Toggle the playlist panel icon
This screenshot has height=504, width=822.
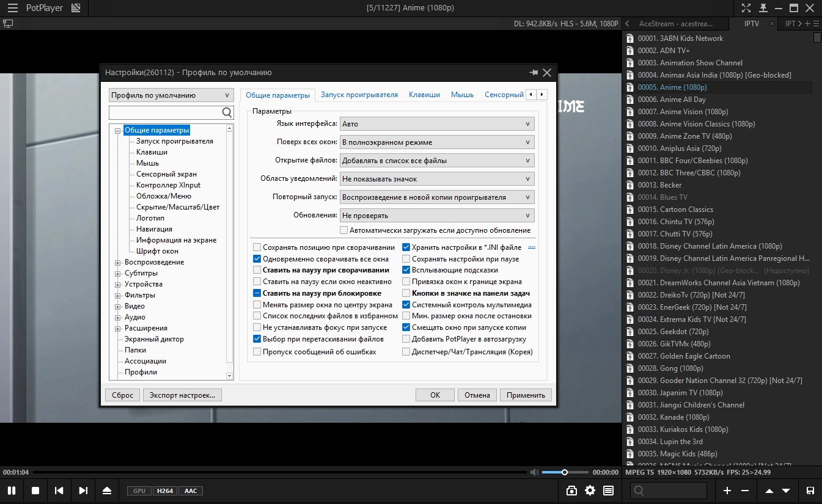[x=608, y=491]
